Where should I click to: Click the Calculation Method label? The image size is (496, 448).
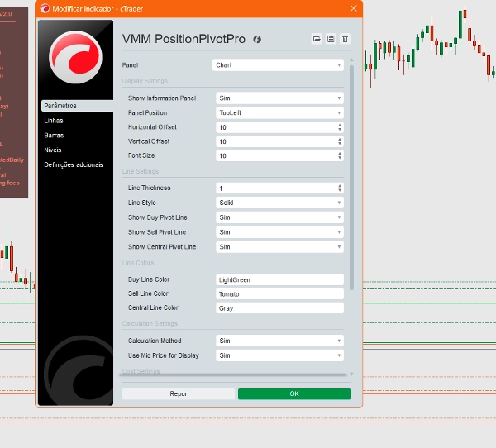[155, 341]
